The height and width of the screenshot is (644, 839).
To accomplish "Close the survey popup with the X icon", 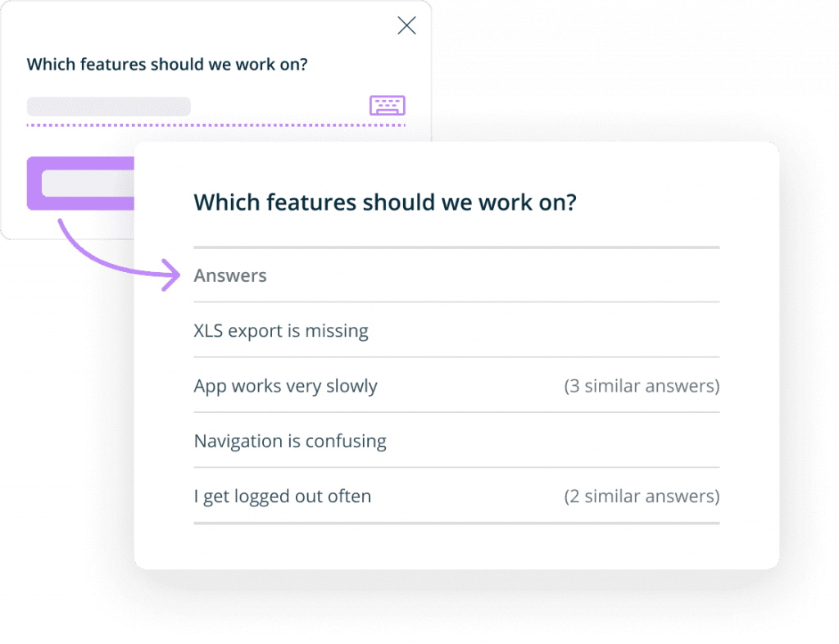I will [406, 25].
